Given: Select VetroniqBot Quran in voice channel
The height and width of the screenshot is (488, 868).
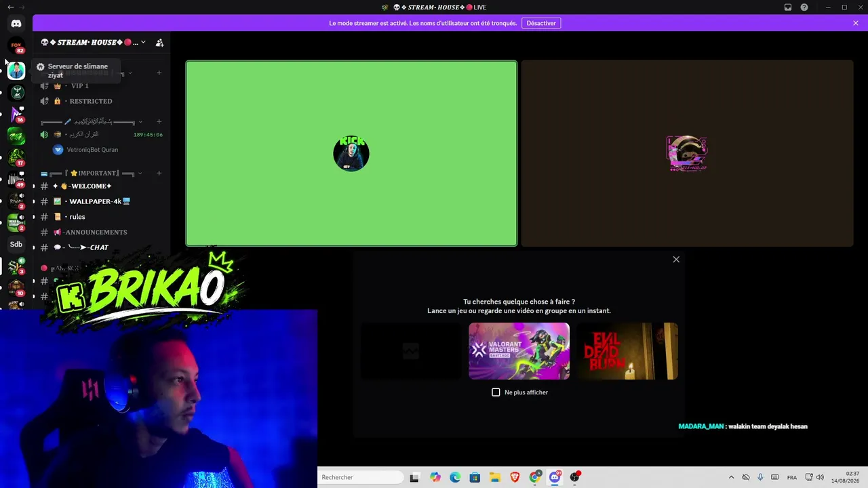Looking at the screenshot, I should (92, 150).
